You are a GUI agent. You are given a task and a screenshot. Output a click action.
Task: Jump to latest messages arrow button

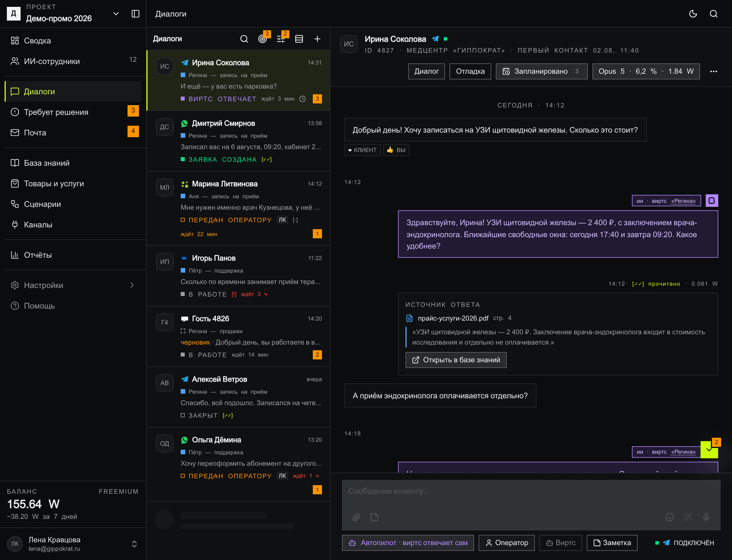pos(709,450)
